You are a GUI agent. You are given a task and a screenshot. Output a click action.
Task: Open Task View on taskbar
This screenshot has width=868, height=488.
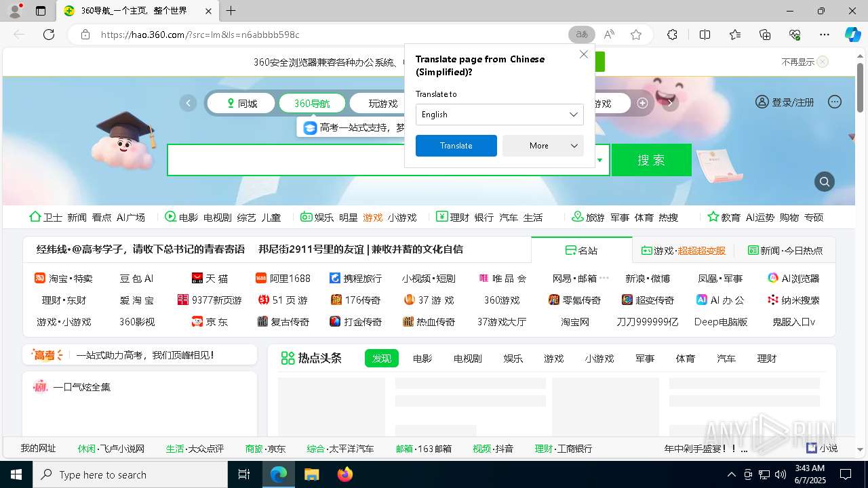244,474
